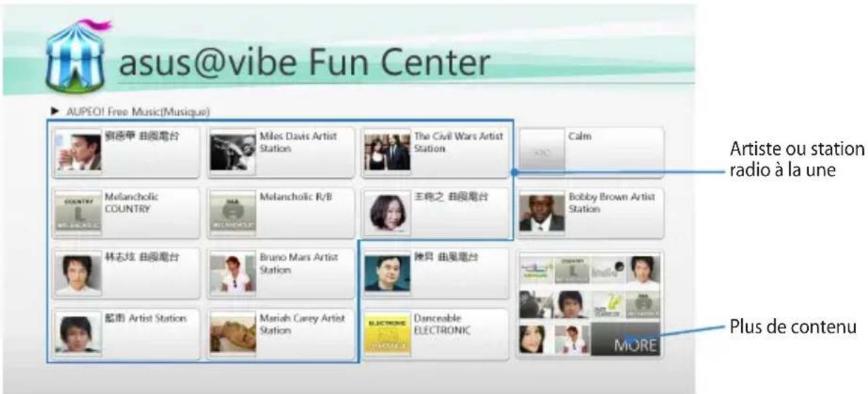Open the station tile left of Bruno Mars
Image resolution: width=868 pixels, height=394 pixels.
(x=127, y=273)
